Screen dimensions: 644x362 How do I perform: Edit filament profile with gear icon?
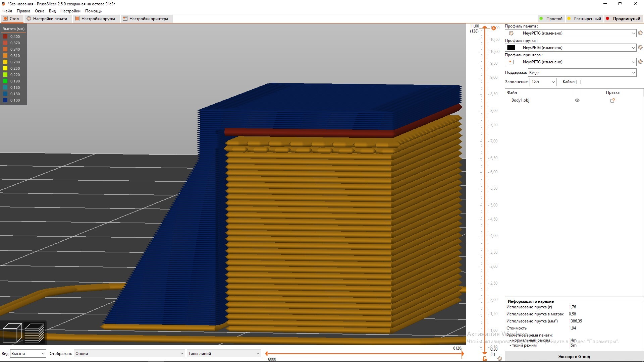[x=640, y=47]
